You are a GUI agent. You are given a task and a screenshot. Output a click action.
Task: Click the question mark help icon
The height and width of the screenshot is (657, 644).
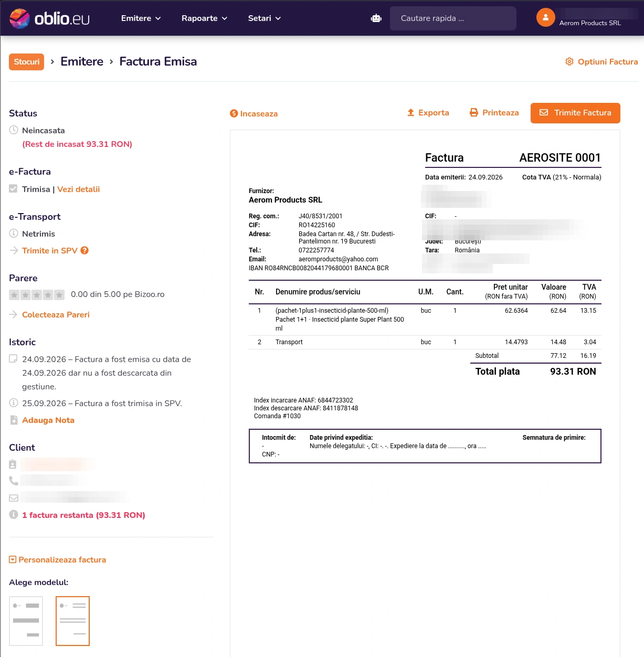pyautogui.click(x=85, y=250)
